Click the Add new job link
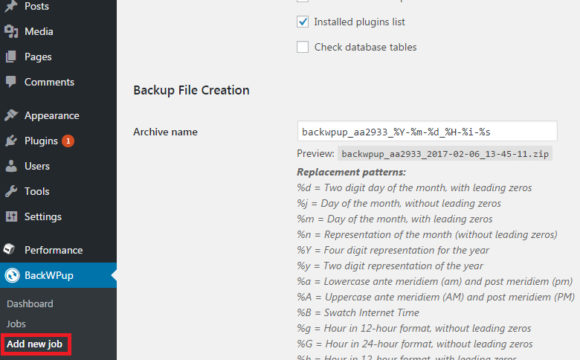The image size is (580, 360). [x=34, y=344]
